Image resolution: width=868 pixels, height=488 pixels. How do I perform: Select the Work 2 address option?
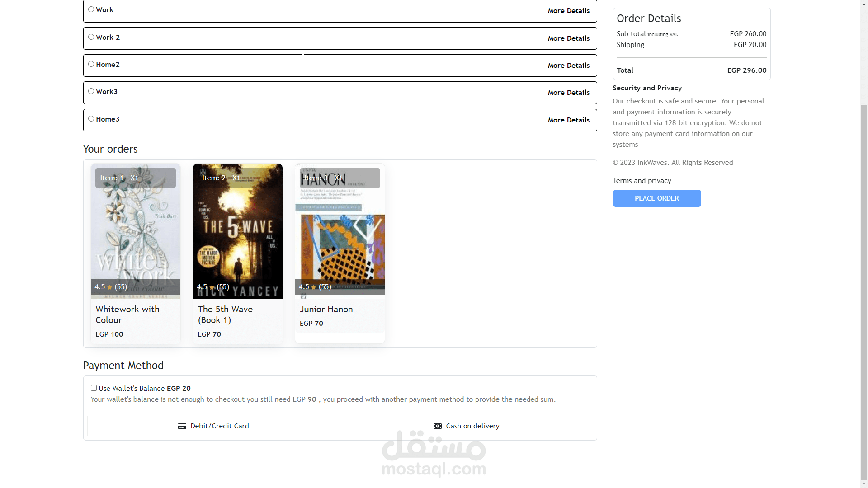91,37
